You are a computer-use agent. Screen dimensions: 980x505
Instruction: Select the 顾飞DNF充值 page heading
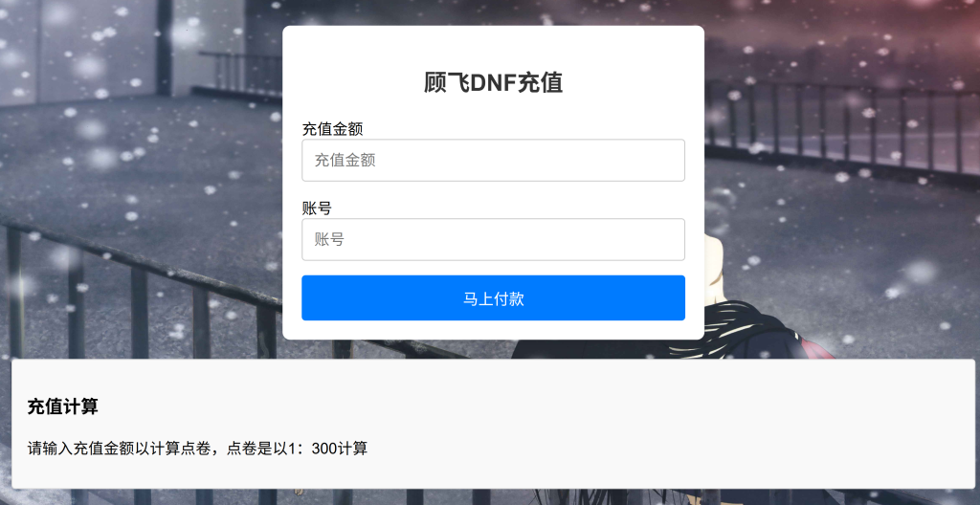pyautogui.click(x=493, y=83)
